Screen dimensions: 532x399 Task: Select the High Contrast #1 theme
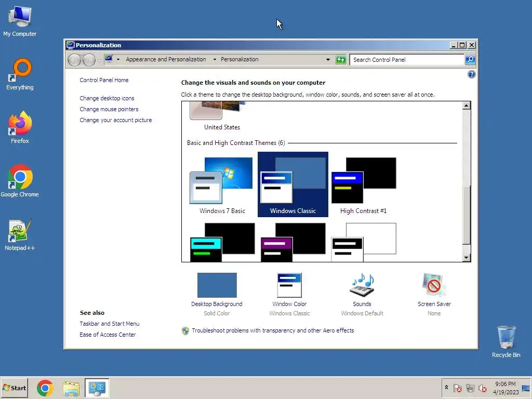pyautogui.click(x=363, y=184)
